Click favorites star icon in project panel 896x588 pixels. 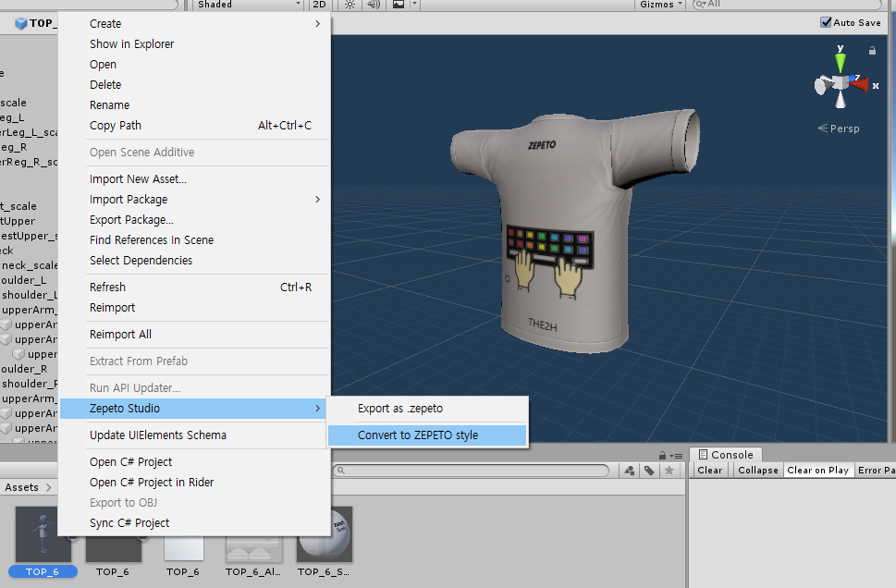(669, 471)
